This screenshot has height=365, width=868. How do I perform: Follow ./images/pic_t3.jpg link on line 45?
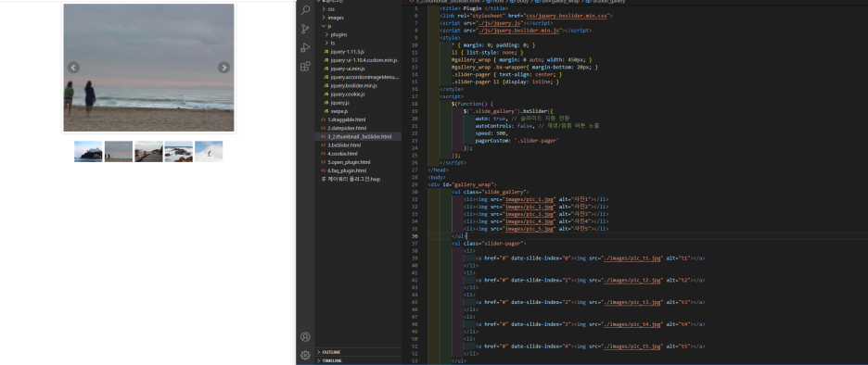click(x=632, y=303)
